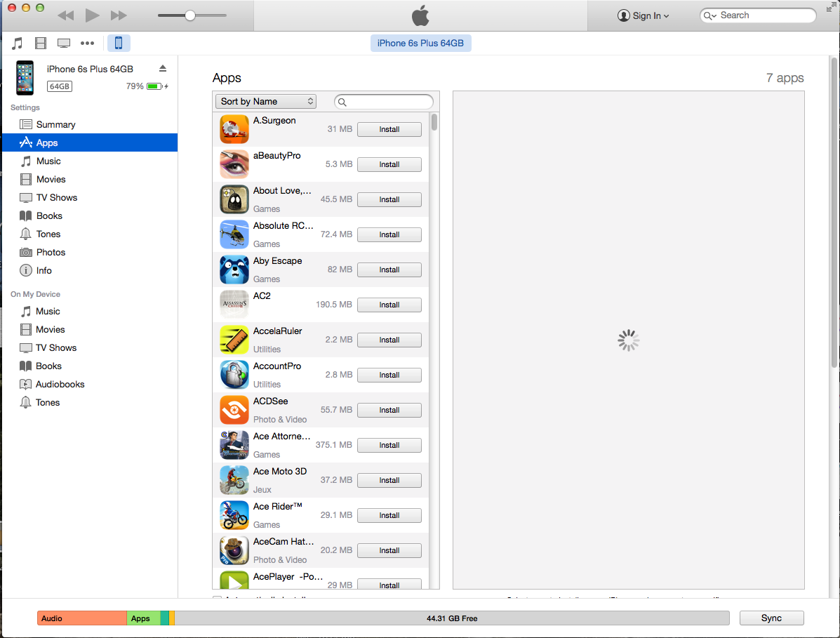This screenshot has height=638, width=840.
Task: Open the Movies library icon in toolbar
Action: 41,44
